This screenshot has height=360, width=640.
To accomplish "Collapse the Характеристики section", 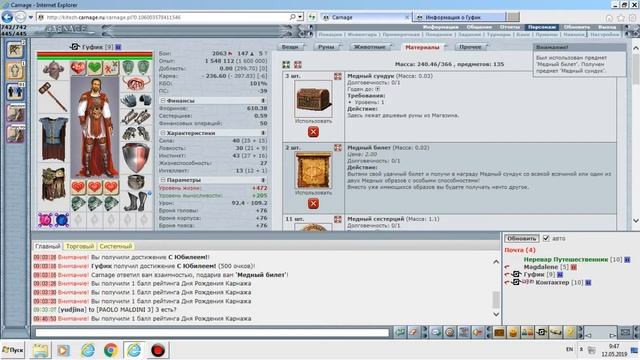I will 163,133.
